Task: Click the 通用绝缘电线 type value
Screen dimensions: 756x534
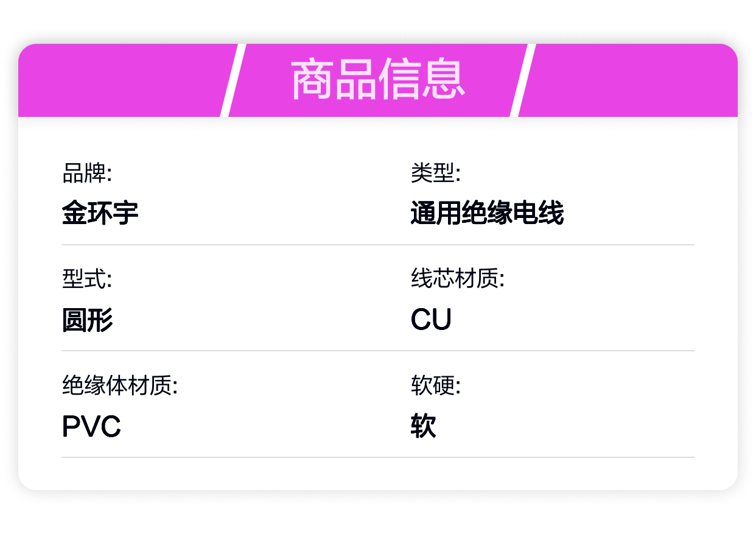Action: tap(487, 213)
